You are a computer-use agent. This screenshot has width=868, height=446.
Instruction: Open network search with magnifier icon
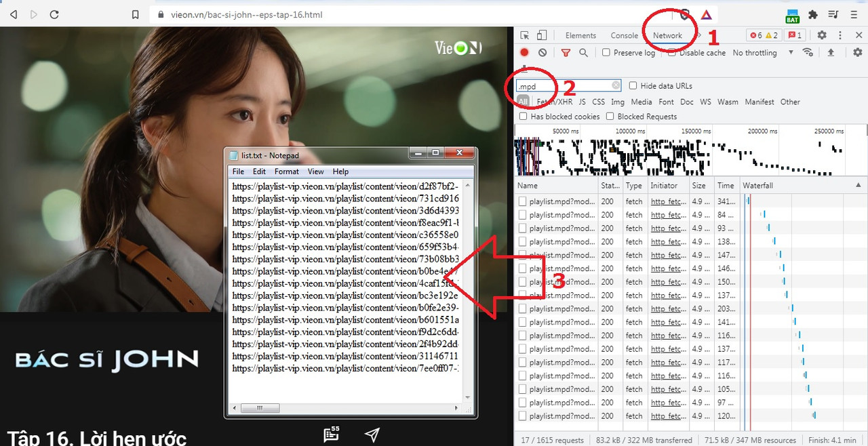coord(583,52)
